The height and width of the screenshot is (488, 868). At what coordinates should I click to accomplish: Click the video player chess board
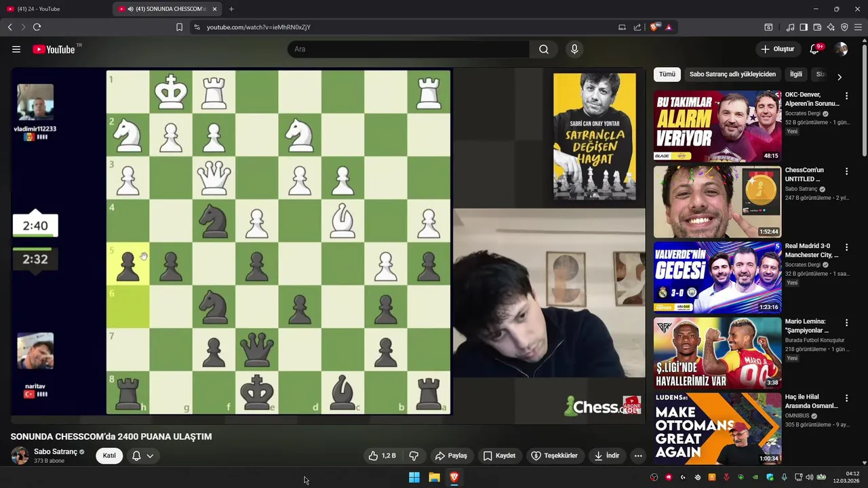pyautogui.click(x=279, y=242)
